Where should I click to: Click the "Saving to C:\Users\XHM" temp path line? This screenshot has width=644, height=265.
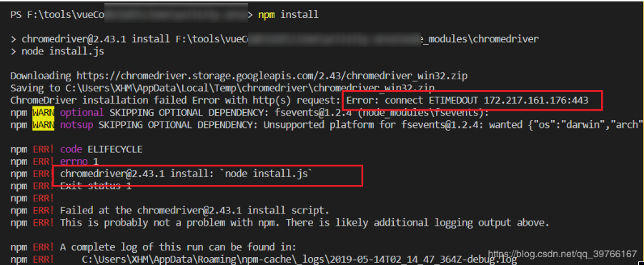222,88
